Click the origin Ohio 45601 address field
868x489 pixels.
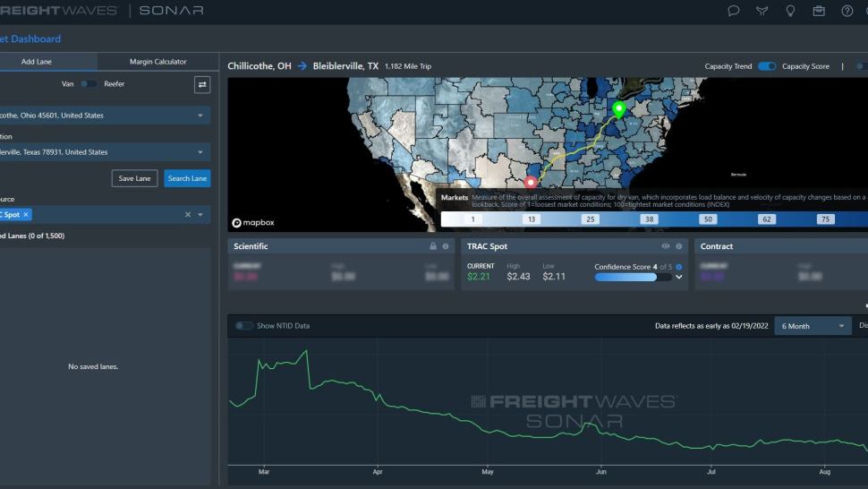pyautogui.click(x=104, y=116)
